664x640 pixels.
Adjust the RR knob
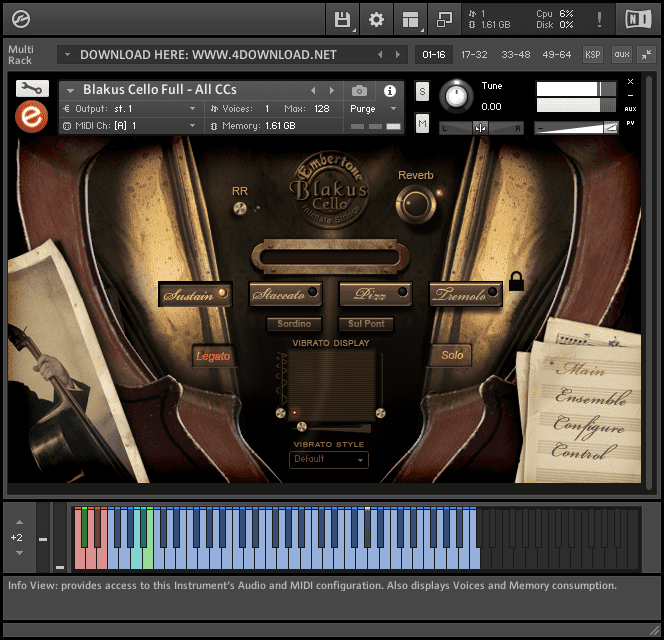pos(240,208)
